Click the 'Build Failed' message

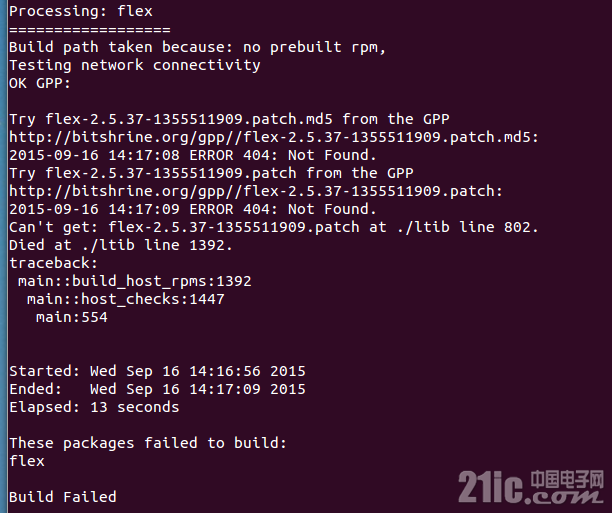(63, 497)
